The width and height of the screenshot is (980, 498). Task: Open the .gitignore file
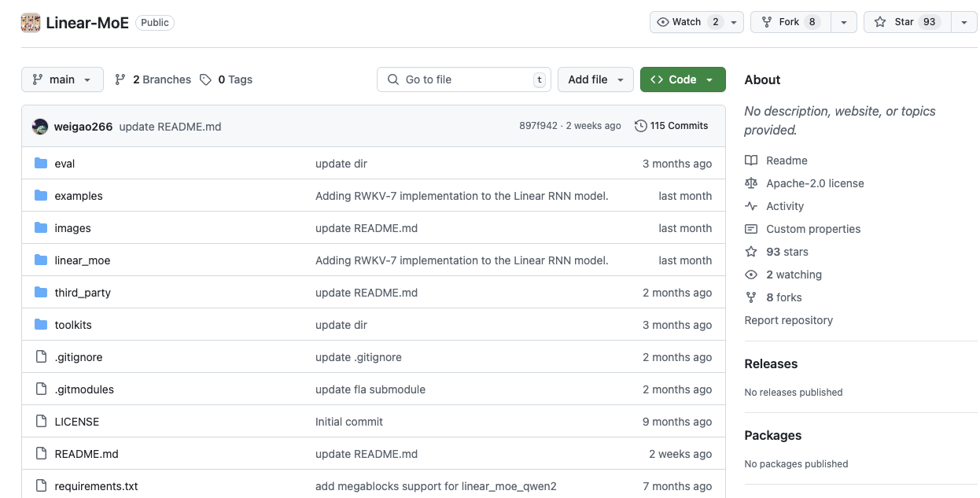coord(79,357)
